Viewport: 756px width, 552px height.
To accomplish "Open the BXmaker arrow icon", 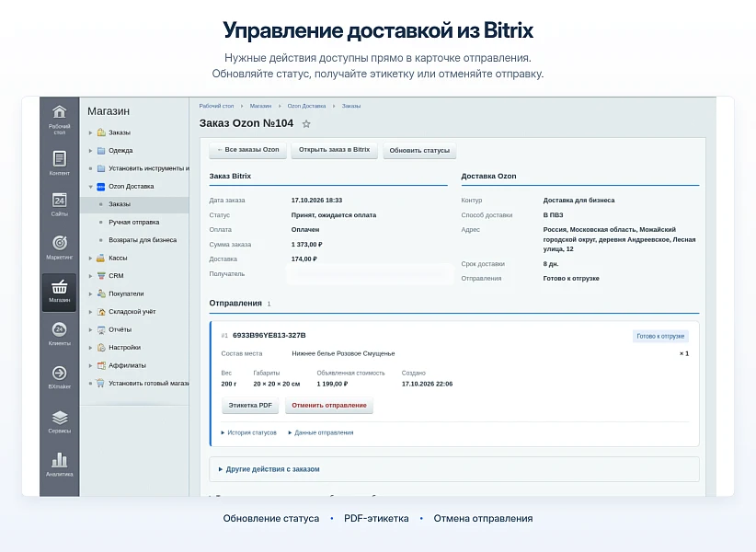I will click(59, 373).
